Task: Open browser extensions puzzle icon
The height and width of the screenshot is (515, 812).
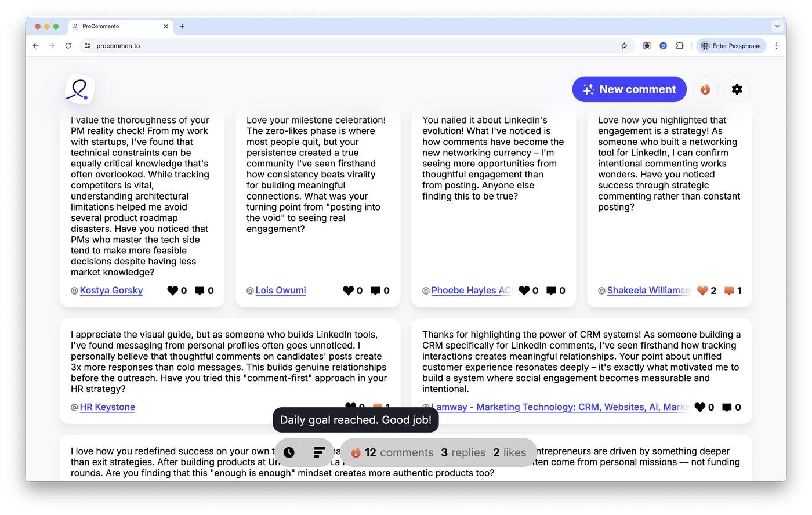Action: (x=680, y=46)
